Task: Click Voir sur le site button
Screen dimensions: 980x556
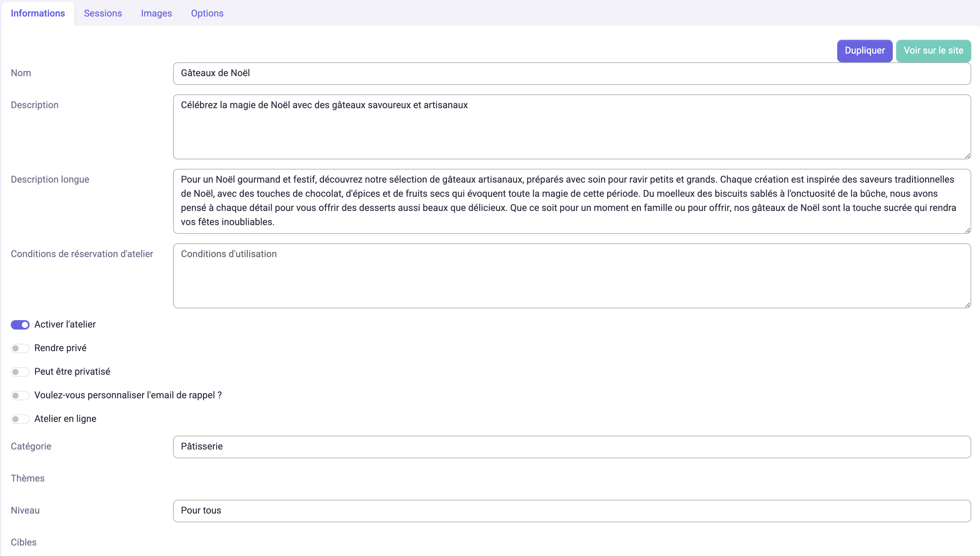Action: click(x=933, y=51)
